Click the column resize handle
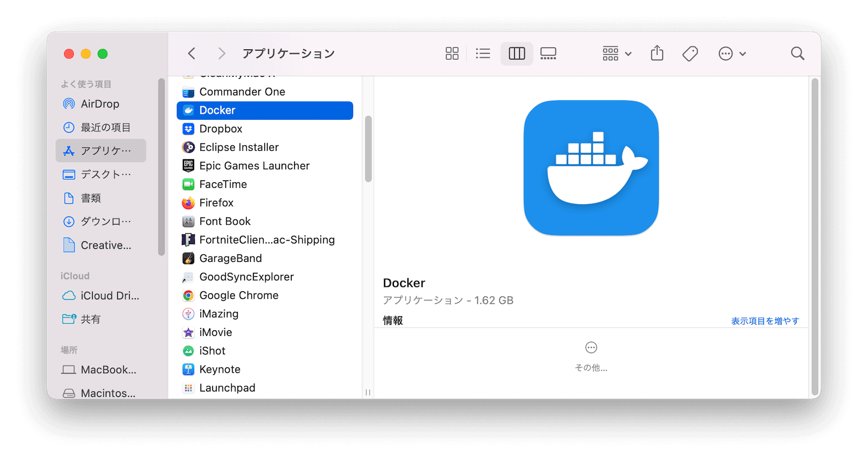The height and width of the screenshot is (461, 868). [x=368, y=392]
